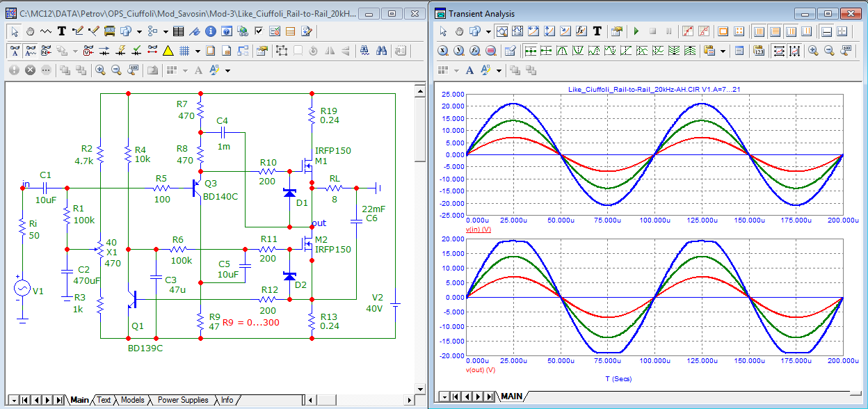Click the Pan hand tool in schematic toolbar
The image size is (868, 409).
31,31
